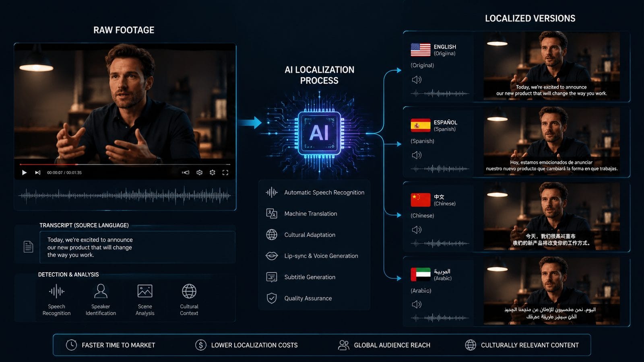
Task: Click the UAE flag for Arabic version
Action: (421, 275)
